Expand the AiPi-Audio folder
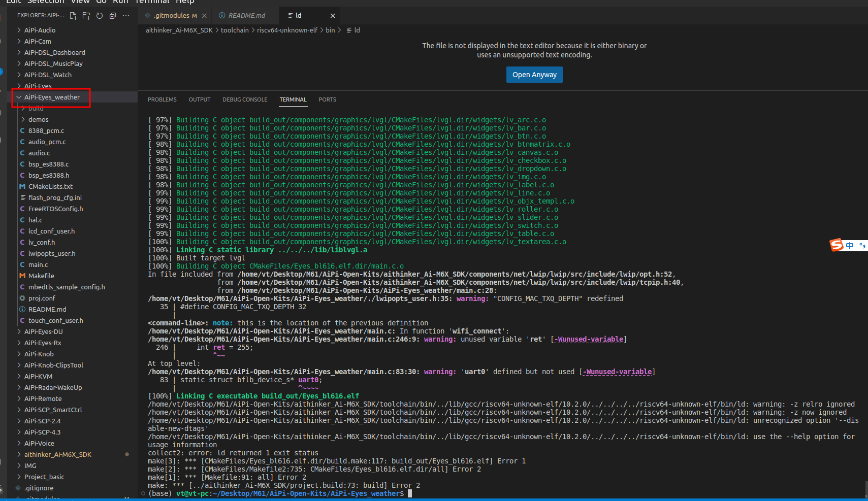The height and width of the screenshot is (501, 868). point(72,30)
